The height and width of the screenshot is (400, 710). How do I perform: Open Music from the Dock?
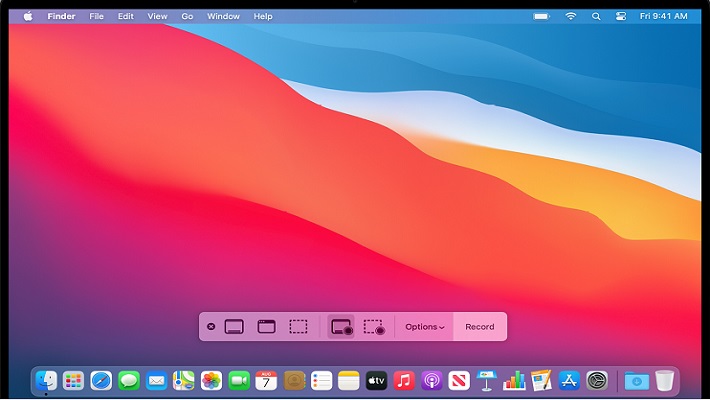pos(404,381)
